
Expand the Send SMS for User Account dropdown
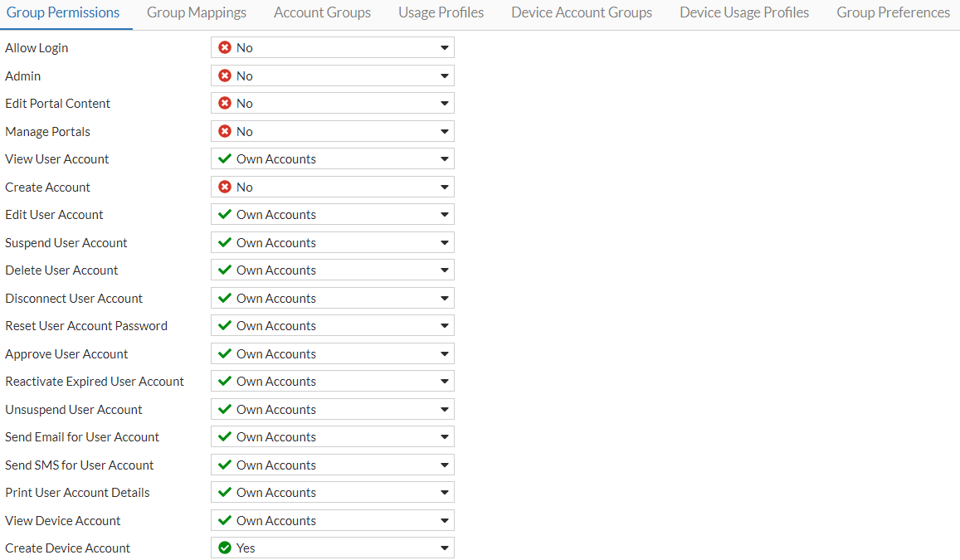point(444,465)
